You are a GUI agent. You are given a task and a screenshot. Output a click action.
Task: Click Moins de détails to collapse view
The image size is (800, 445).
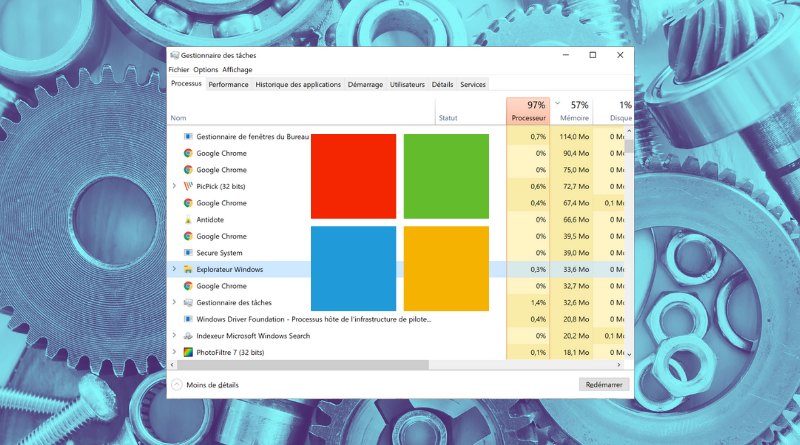point(212,385)
